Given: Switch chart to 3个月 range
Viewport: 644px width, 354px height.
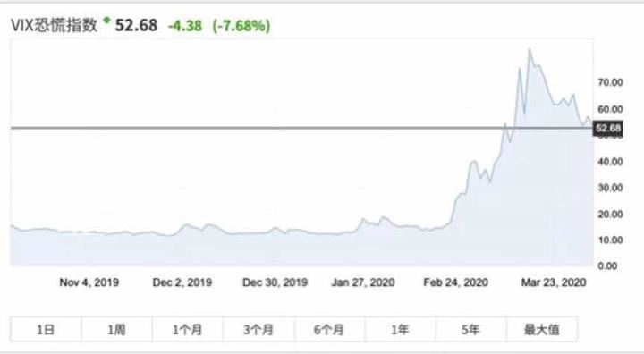Looking at the screenshot, I should coord(258,329).
